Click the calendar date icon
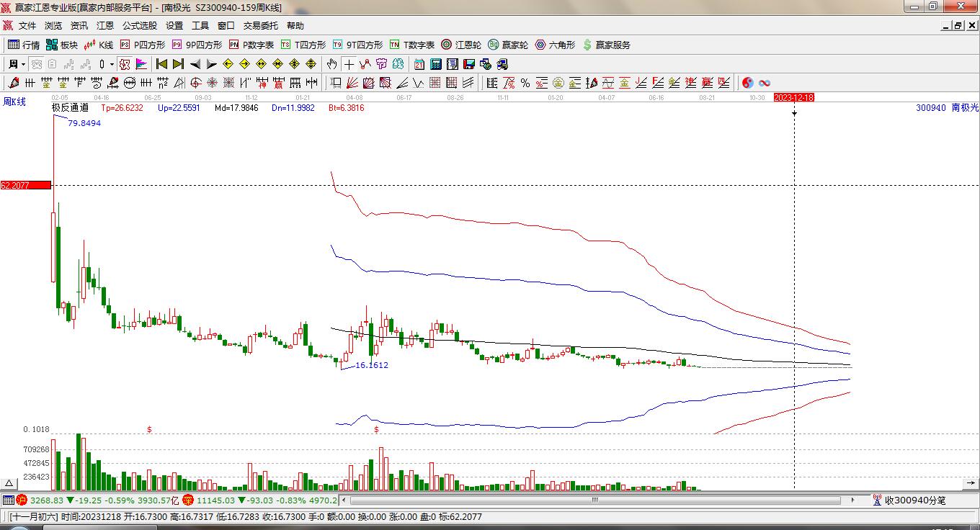Screen dimensions: 980x530 pos(419,64)
